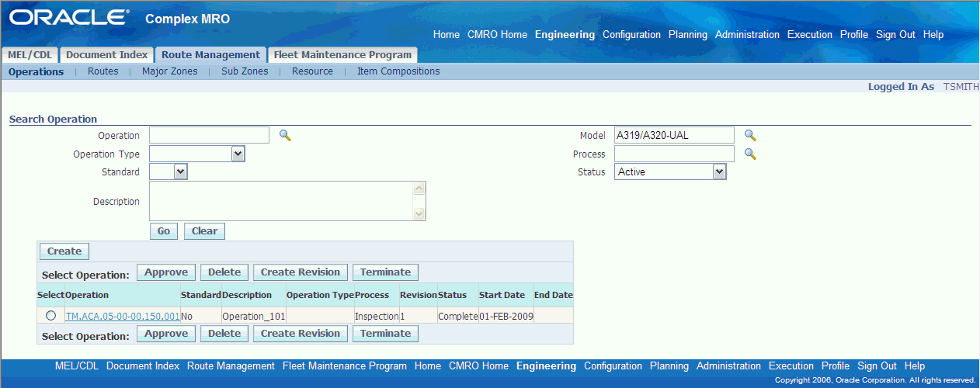980x388 pixels.
Task: Open the Routes subtab
Action: click(x=103, y=71)
